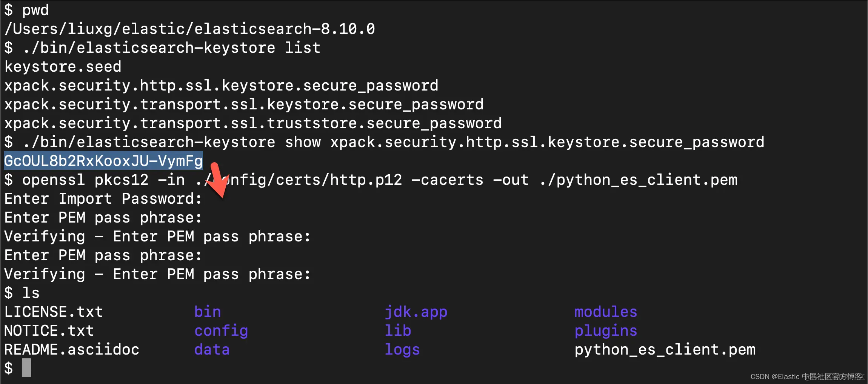The image size is (868, 384).
Task: Click the keystore.seed output line
Action: coord(63,67)
